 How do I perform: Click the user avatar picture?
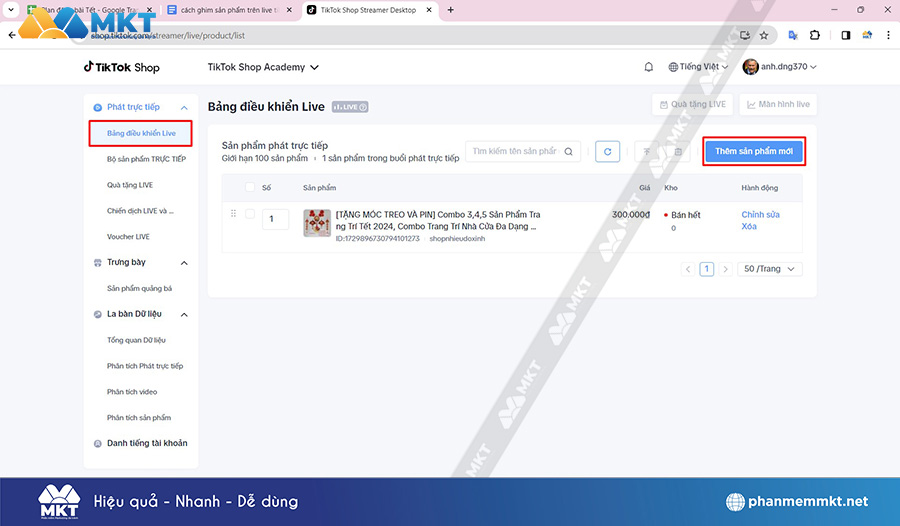click(750, 67)
